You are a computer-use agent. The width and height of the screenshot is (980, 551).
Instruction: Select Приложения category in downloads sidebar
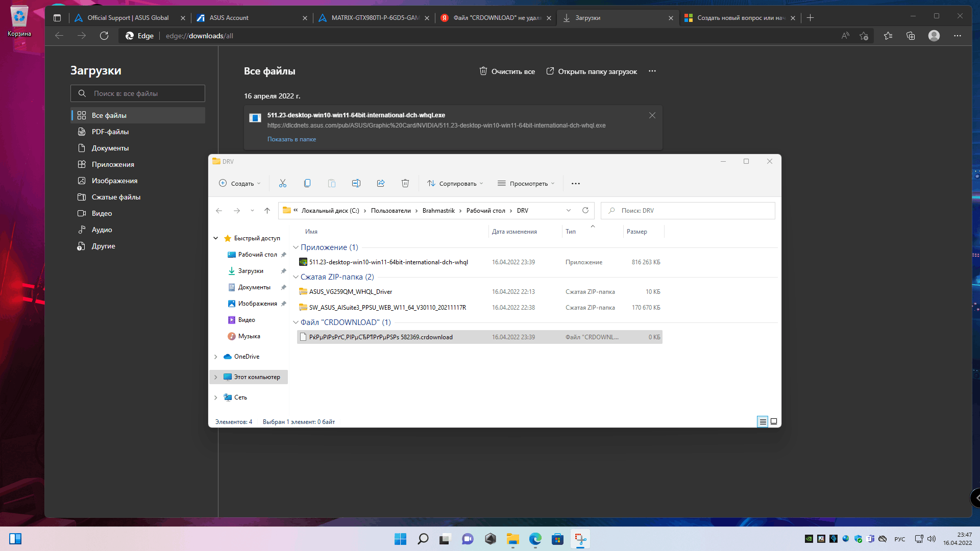click(x=138, y=164)
